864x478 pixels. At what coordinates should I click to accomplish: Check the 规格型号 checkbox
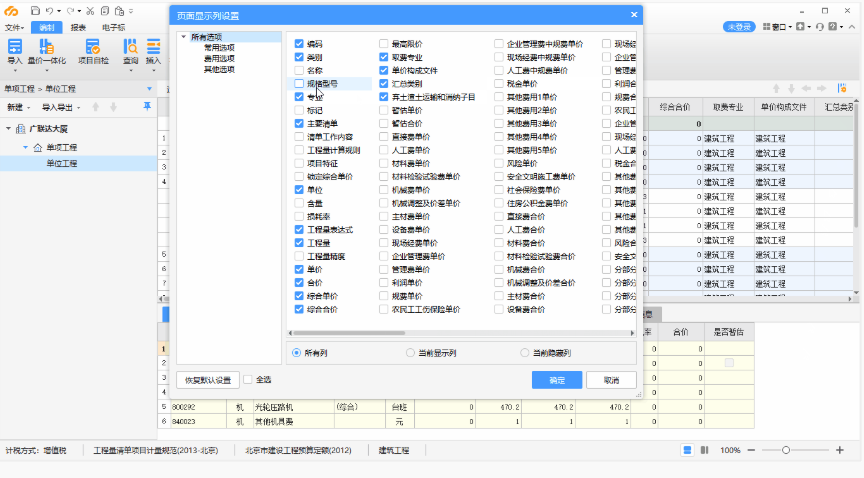point(299,84)
